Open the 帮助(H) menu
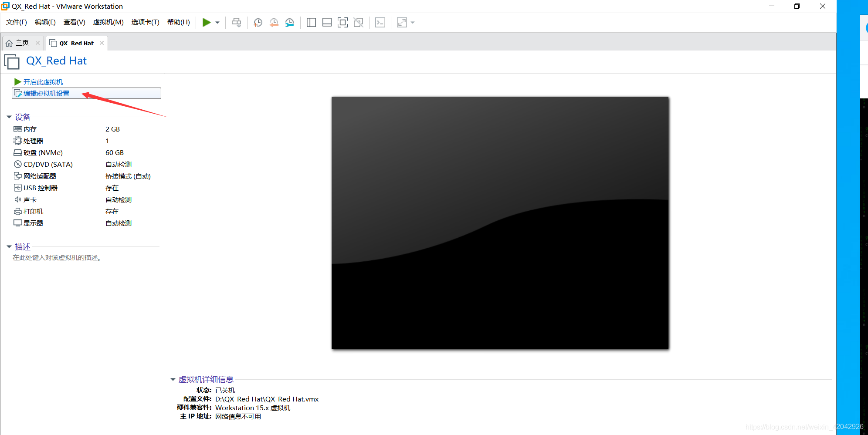The image size is (868, 435). coord(179,22)
